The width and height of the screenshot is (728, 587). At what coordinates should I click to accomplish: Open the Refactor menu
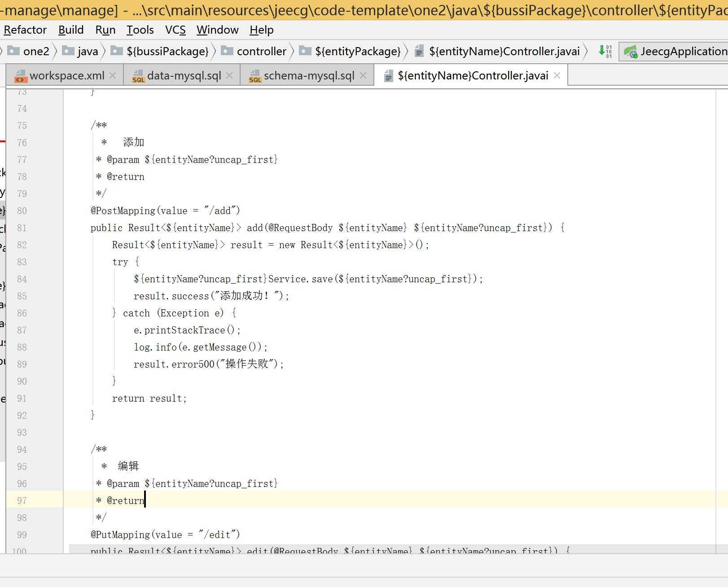(x=25, y=30)
